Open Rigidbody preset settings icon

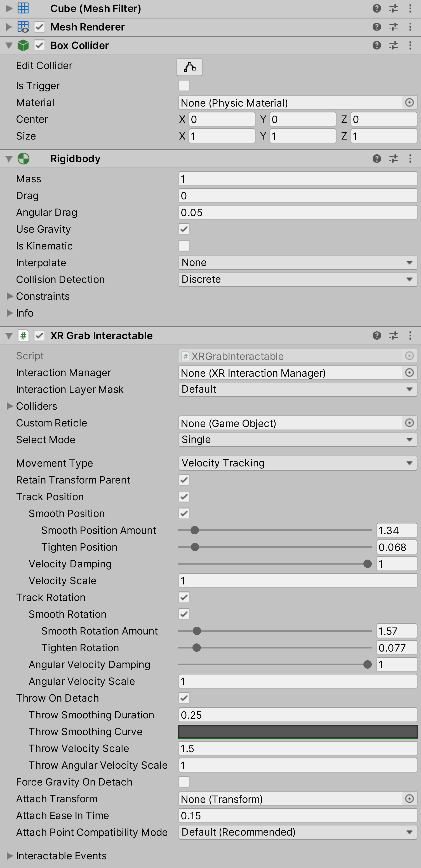393,159
